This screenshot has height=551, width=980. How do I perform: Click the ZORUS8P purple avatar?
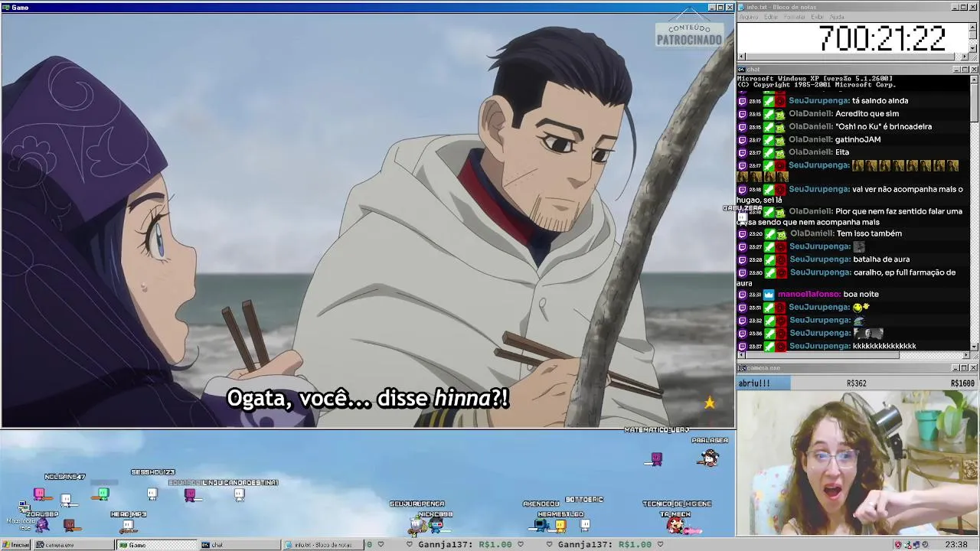coord(43,525)
